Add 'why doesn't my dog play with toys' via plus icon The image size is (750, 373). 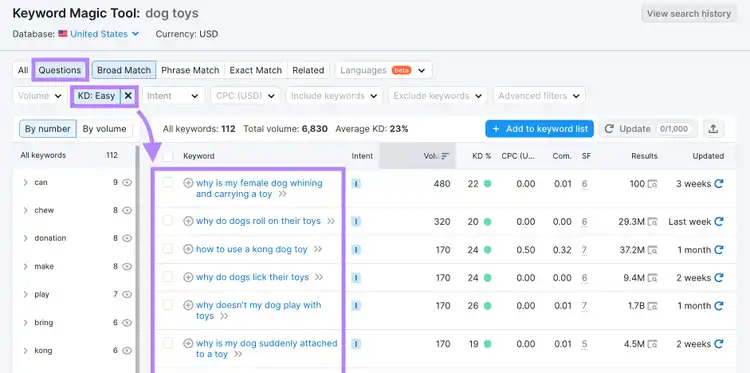pos(188,305)
